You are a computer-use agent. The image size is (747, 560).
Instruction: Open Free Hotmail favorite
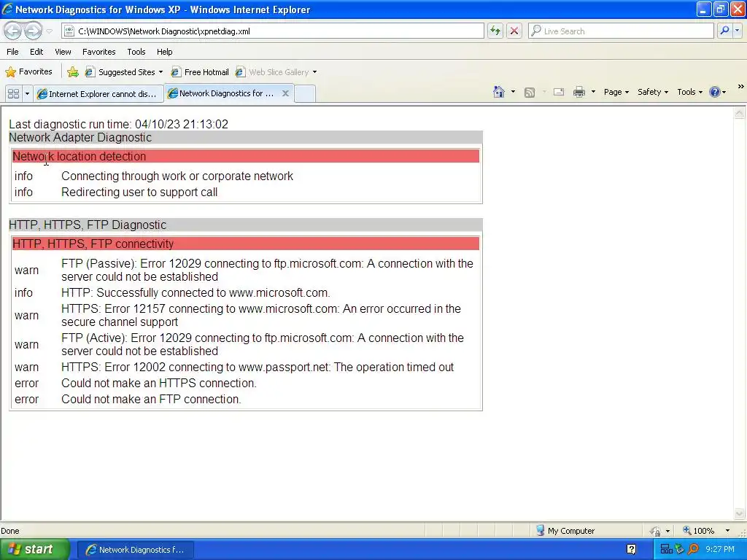click(200, 72)
